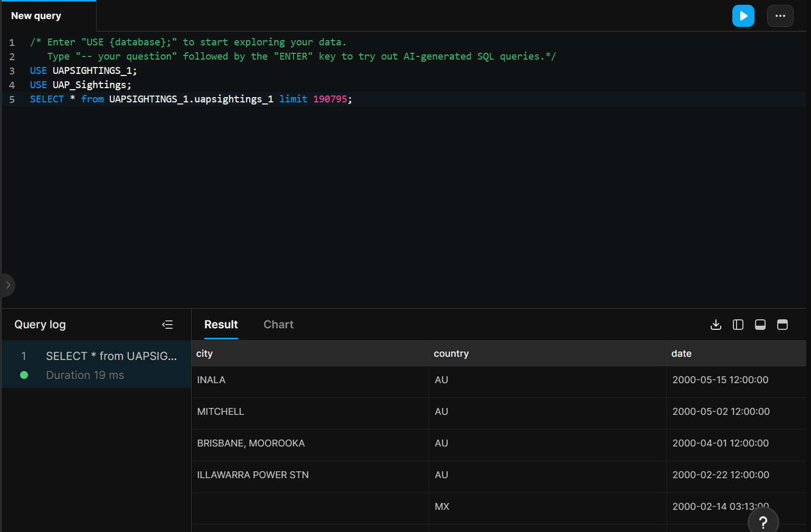811x532 pixels.
Task: Select the Result tab
Action: (x=221, y=325)
